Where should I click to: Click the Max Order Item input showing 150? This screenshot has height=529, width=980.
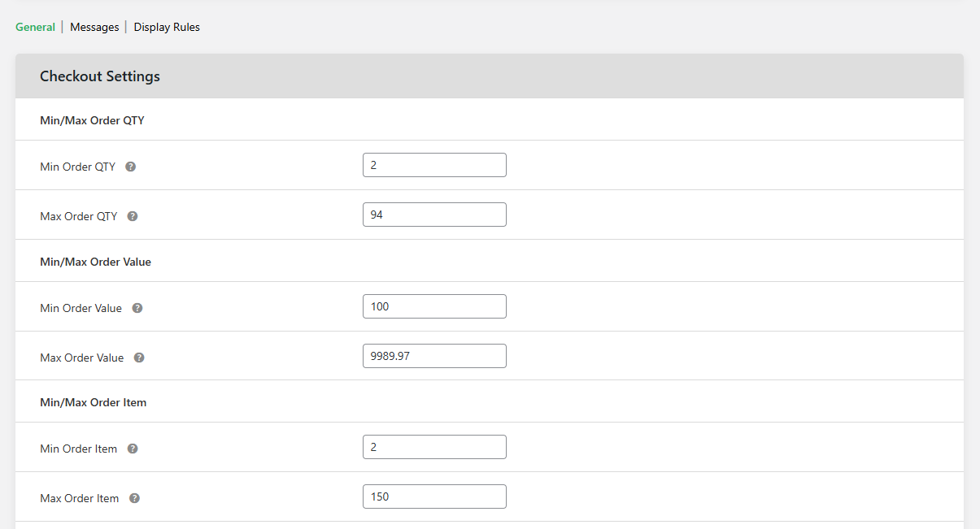tap(434, 496)
